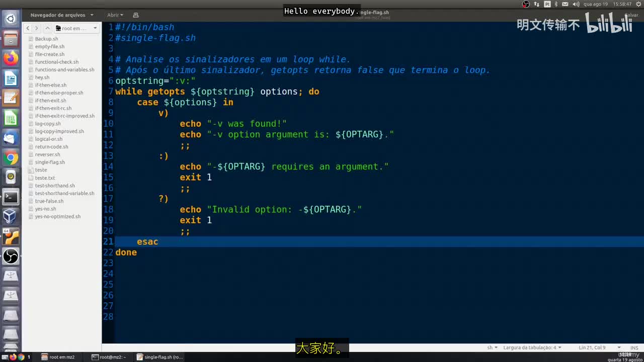Open the 'sh' language selector in status bar

point(492,347)
